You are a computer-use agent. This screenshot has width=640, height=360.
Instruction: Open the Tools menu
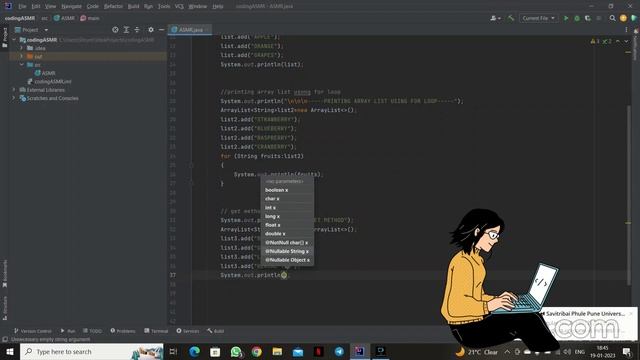pyautogui.click(x=164, y=6)
